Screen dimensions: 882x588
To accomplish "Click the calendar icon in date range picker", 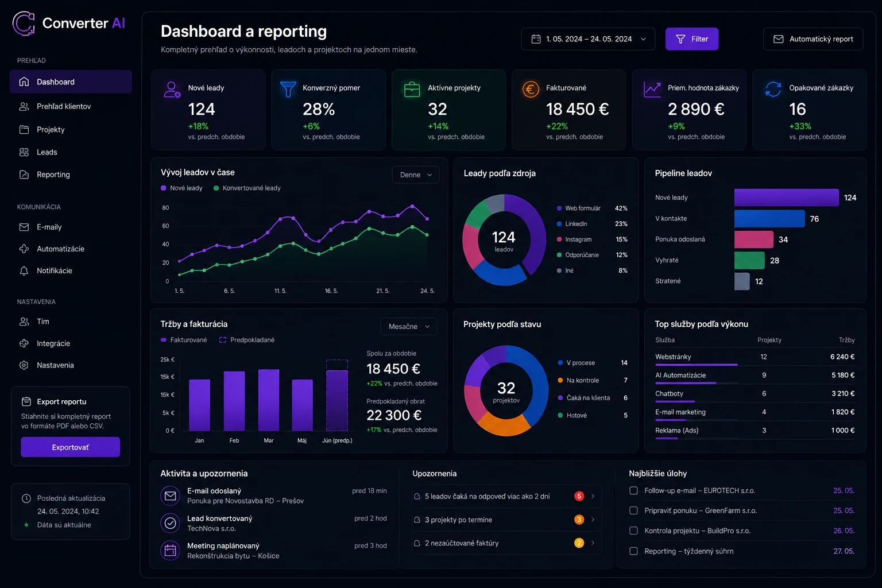I will [536, 39].
